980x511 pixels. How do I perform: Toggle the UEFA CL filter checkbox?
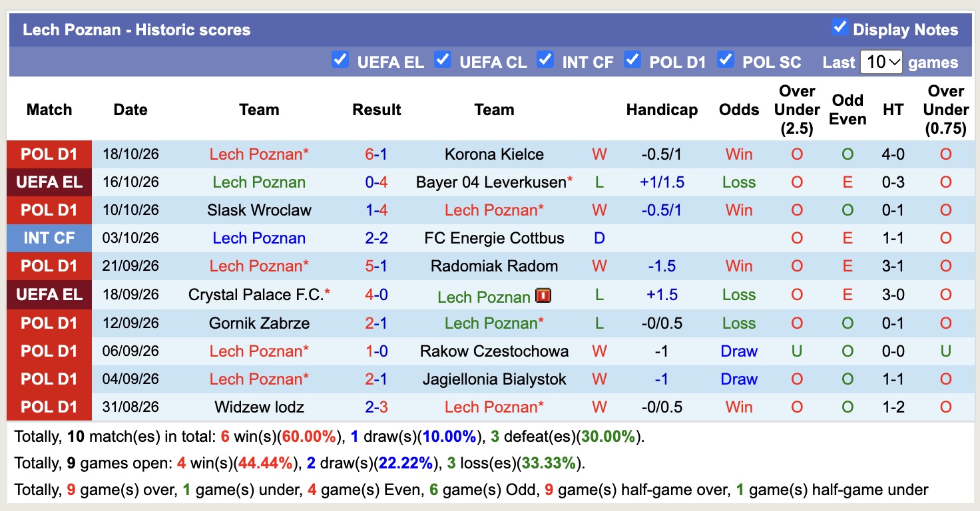[x=443, y=60]
